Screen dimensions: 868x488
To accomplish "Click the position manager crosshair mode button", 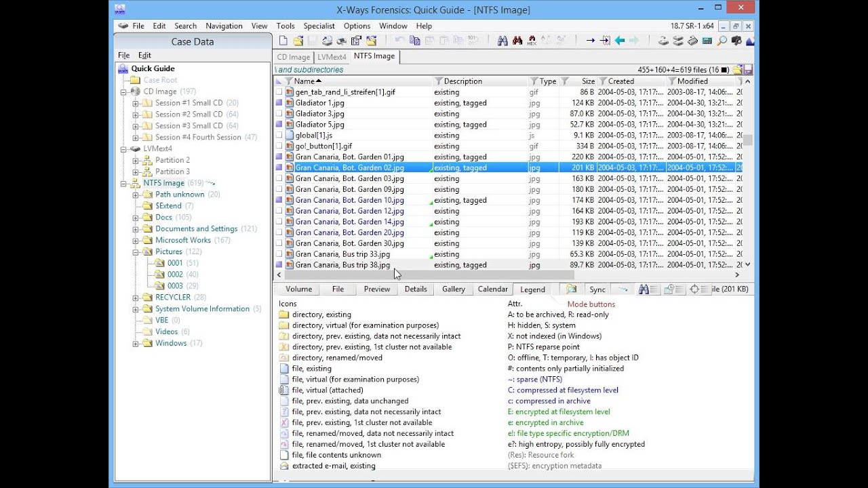I will pyautogui.click(x=699, y=289).
